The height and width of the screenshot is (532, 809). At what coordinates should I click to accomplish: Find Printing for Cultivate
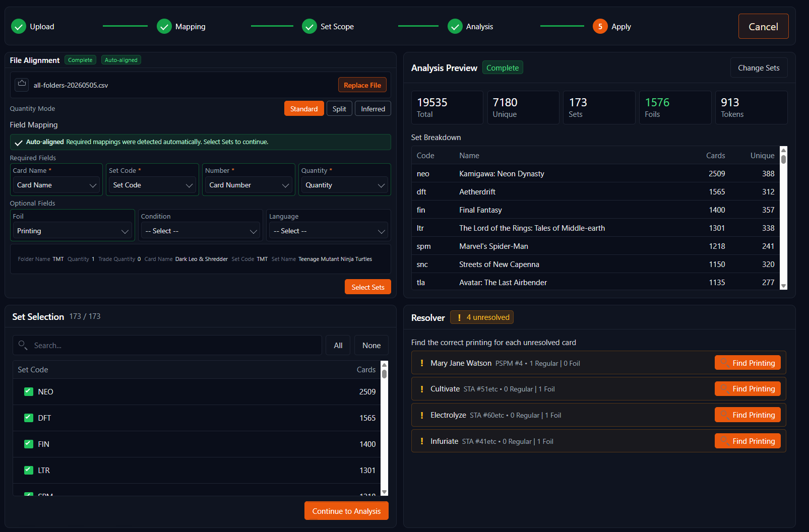pos(748,388)
